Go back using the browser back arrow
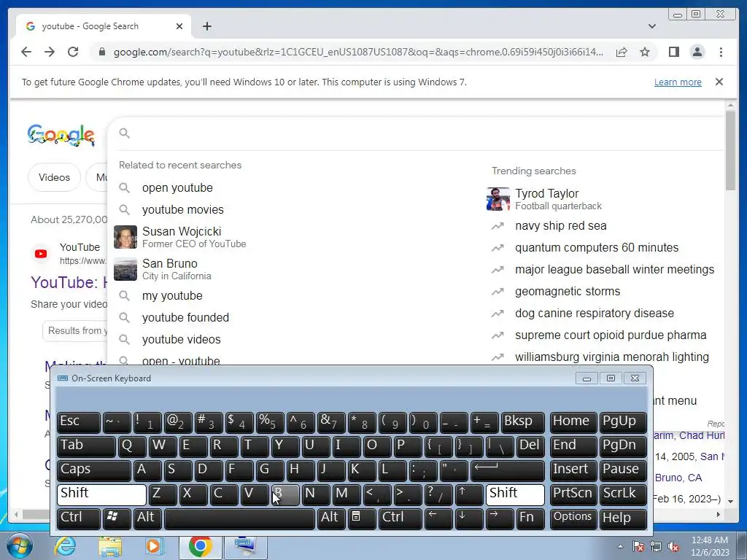The image size is (747, 560). tap(26, 52)
